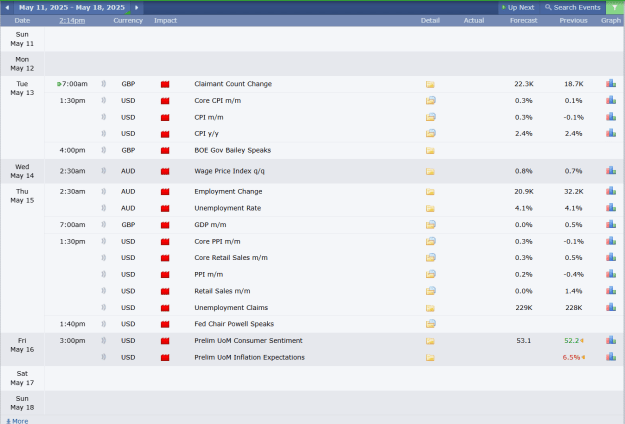Open detail folder for BOE Gov Bailey Speaks

[430, 151]
